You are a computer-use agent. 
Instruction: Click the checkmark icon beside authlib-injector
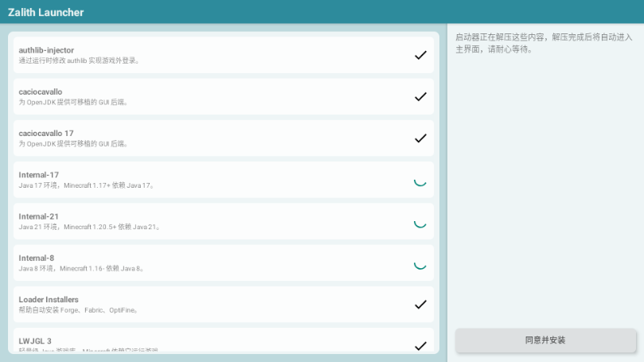click(421, 55)
